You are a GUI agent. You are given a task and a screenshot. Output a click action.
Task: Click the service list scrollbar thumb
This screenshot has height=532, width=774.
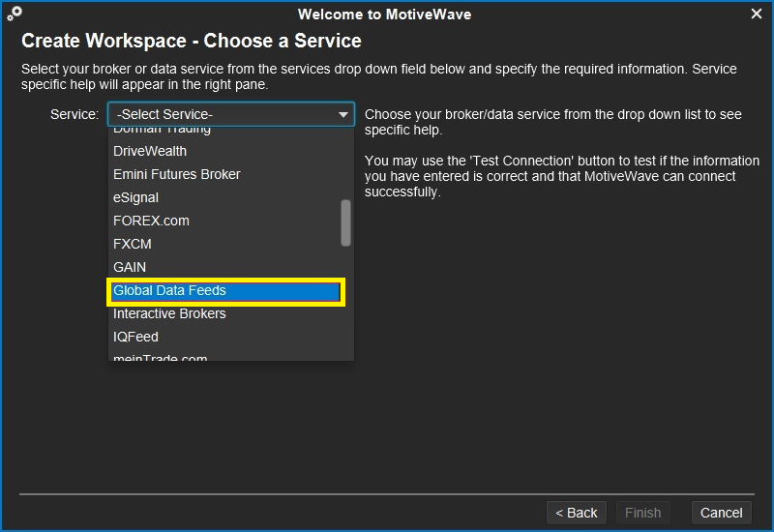pos(345,222)
